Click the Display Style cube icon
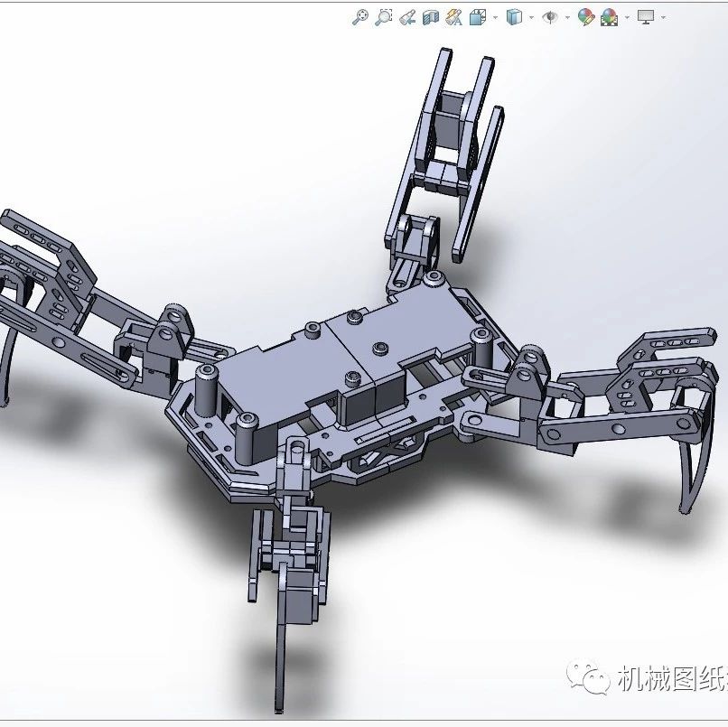The width and height of the screenshot is (728, 727). [x=514, y=17]
